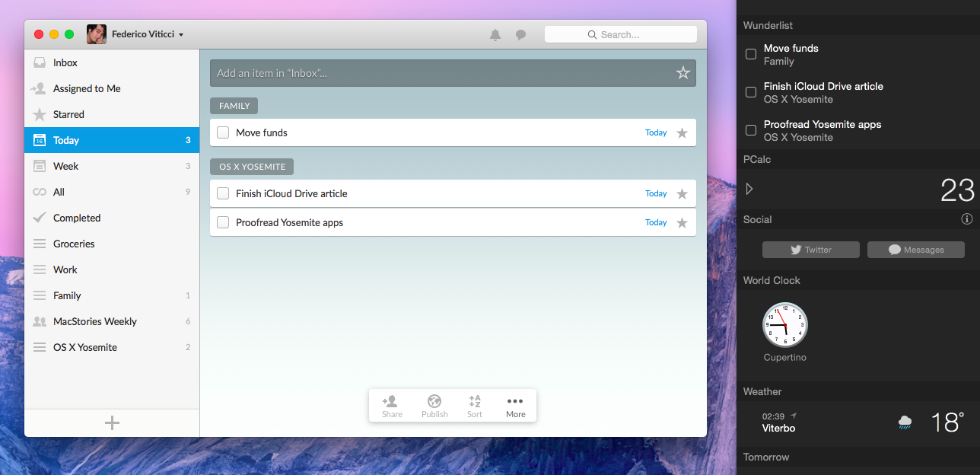Click the Groceries list icon
Viewport: 980px width, 475px height.
[40, 244]
